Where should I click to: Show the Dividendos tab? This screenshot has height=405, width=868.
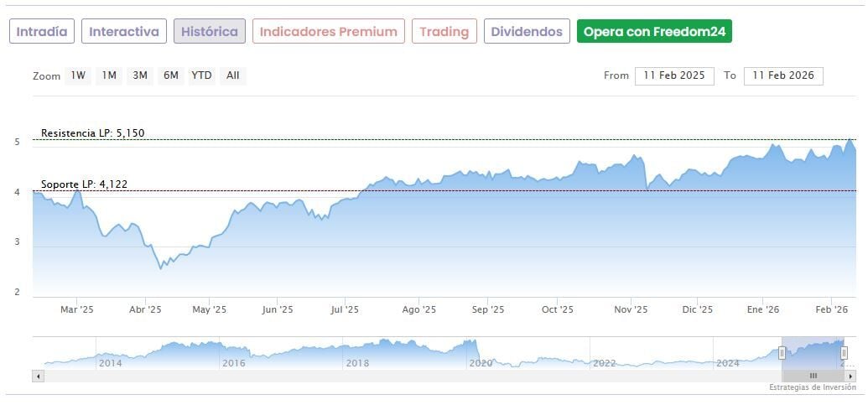point(527,32)
